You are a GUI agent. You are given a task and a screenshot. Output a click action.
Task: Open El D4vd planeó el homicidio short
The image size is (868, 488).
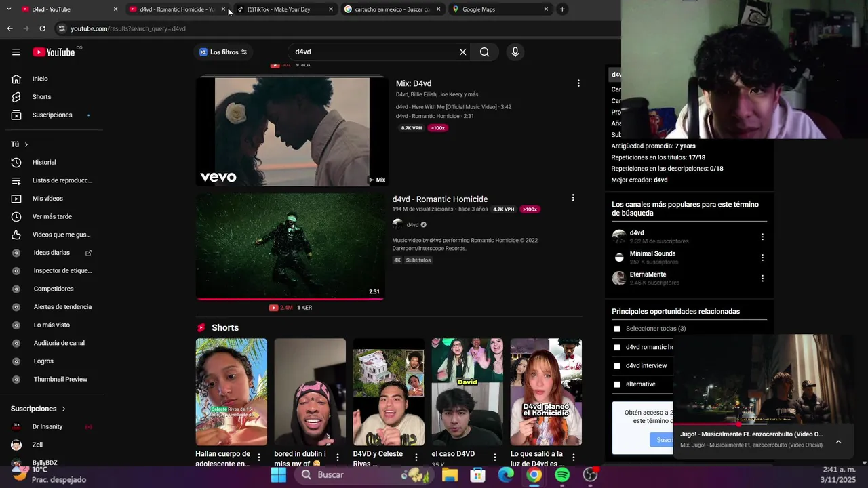pos(546,392)
